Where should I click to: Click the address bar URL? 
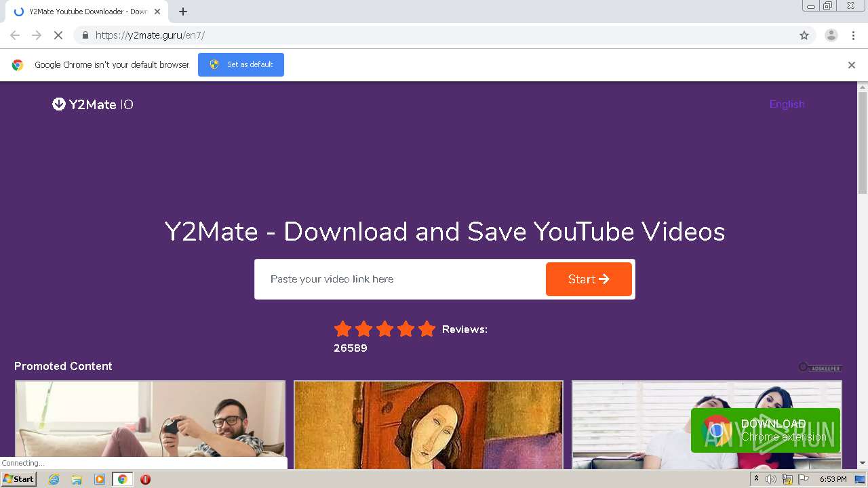[x=150, y=35]
